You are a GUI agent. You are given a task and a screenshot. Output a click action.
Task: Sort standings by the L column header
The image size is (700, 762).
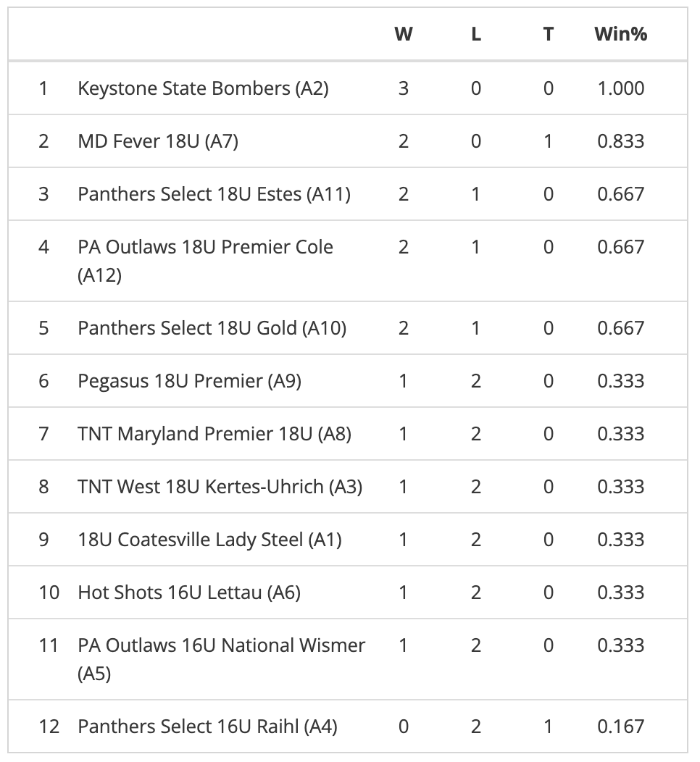pyautogui.click(x=475, y=34)
